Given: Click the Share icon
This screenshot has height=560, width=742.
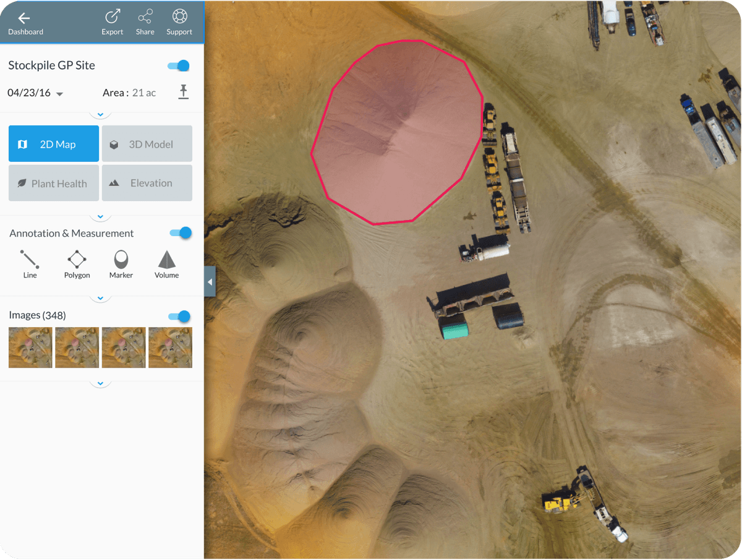Looking at the screenshot, I should [145, 20].
